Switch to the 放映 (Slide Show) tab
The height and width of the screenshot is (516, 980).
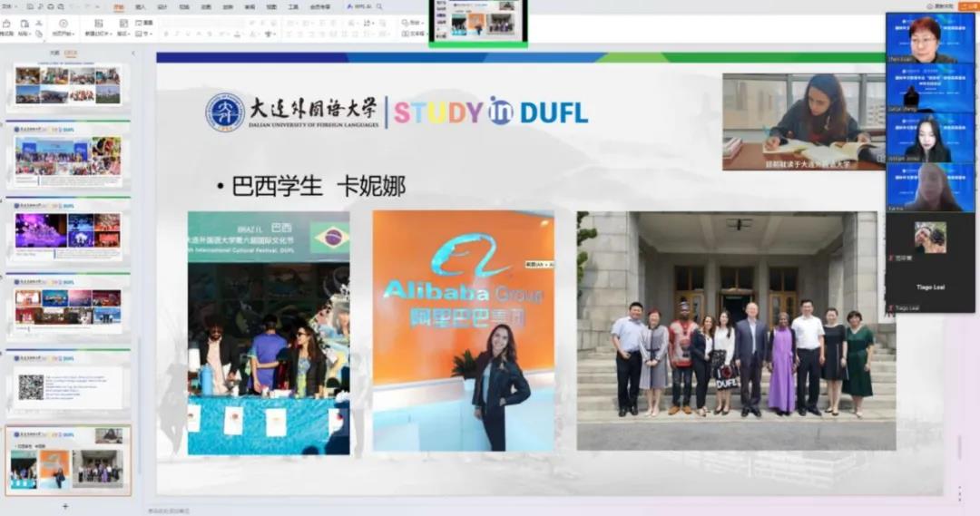pyautogui.click(x=228, y=7)
